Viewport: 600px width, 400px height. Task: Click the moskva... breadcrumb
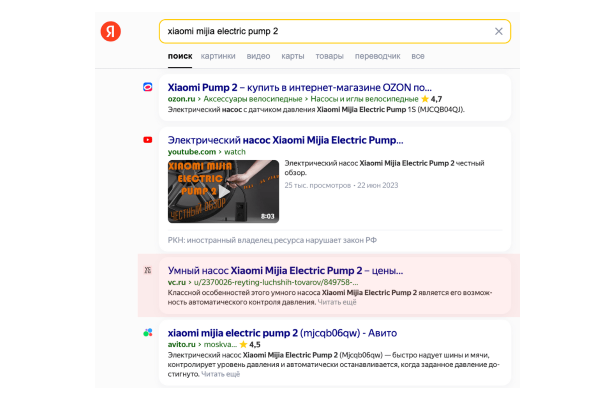tap(220, 344)
